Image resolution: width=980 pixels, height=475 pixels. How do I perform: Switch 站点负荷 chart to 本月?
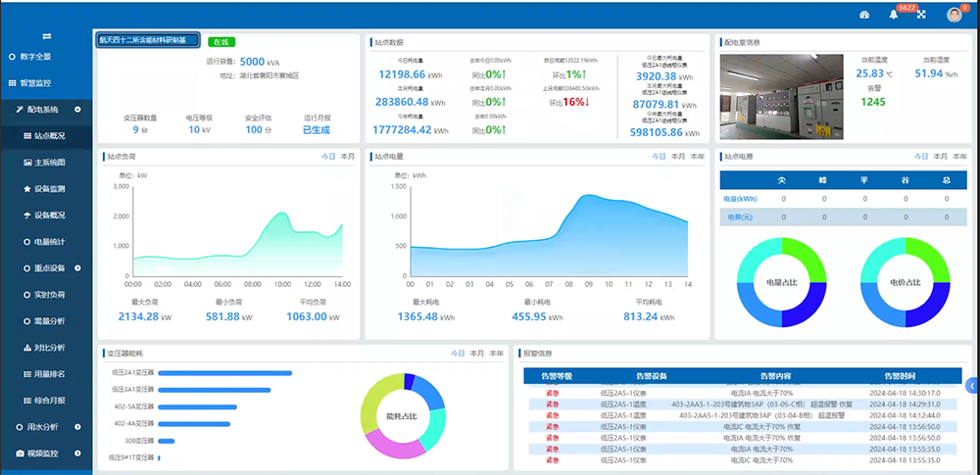point(348,156)
